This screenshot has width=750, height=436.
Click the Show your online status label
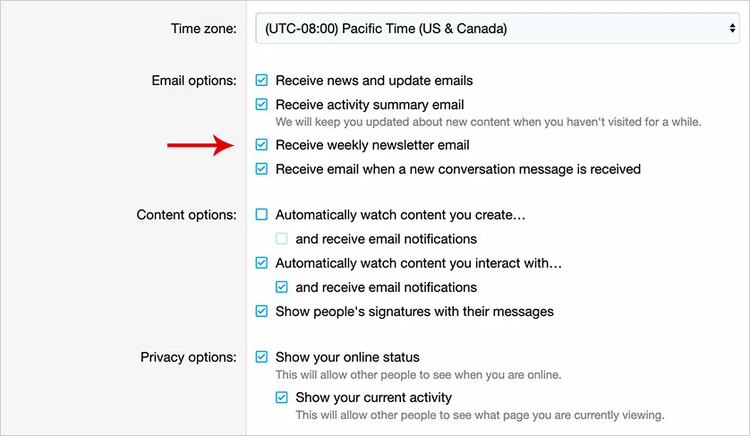tap(347, 357)
